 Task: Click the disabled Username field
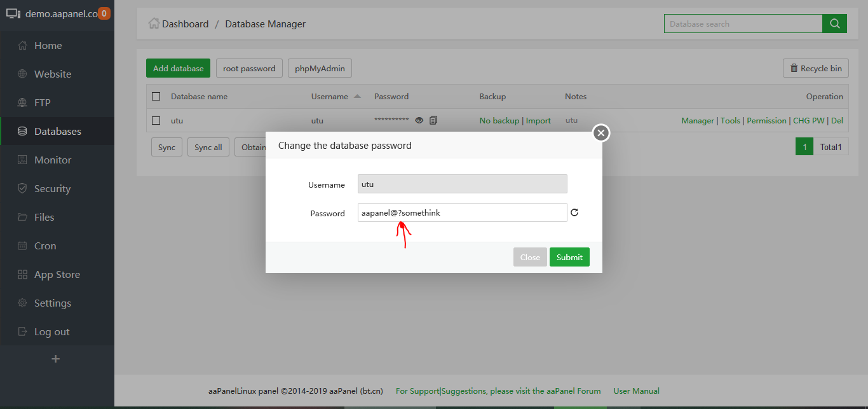[x=463, y=184]
